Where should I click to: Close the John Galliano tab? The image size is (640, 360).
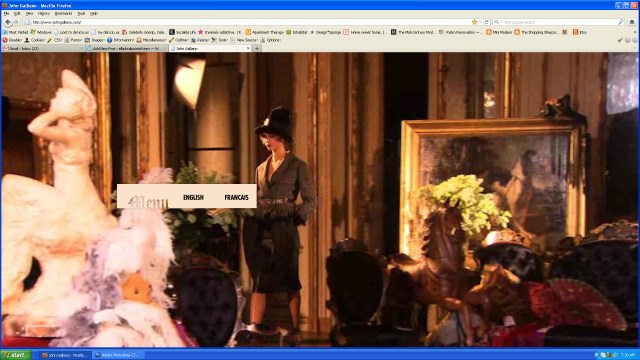[x=248, y=48]
